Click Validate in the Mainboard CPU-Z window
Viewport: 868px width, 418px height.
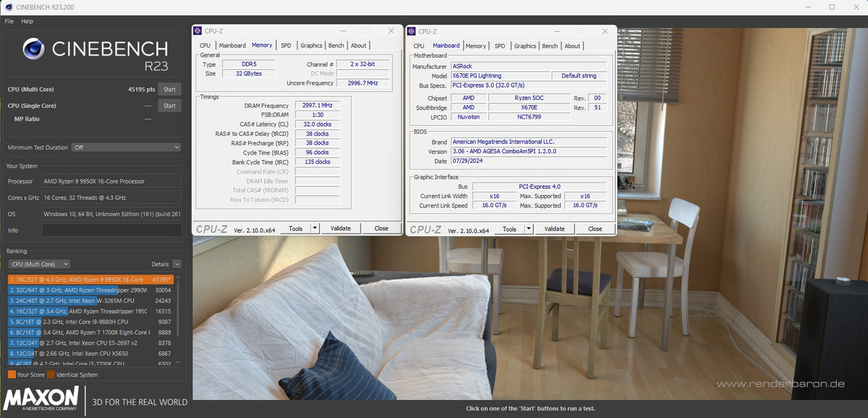tap(555, 229)
